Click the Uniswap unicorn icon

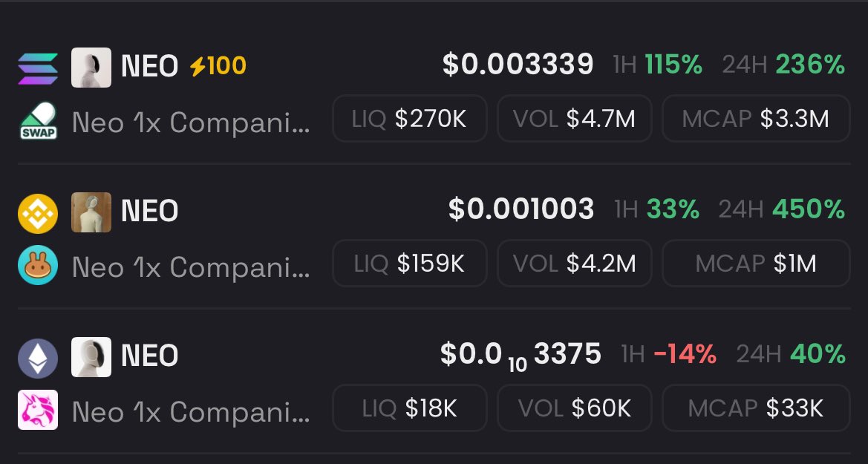pos(37,411)
